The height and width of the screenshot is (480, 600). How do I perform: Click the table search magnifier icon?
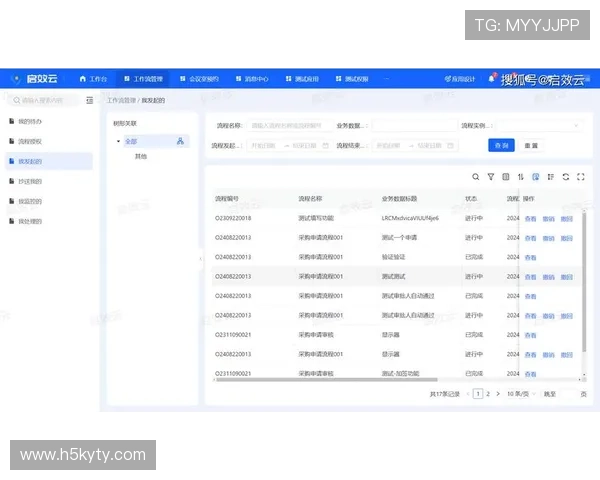tap(476, 177)
